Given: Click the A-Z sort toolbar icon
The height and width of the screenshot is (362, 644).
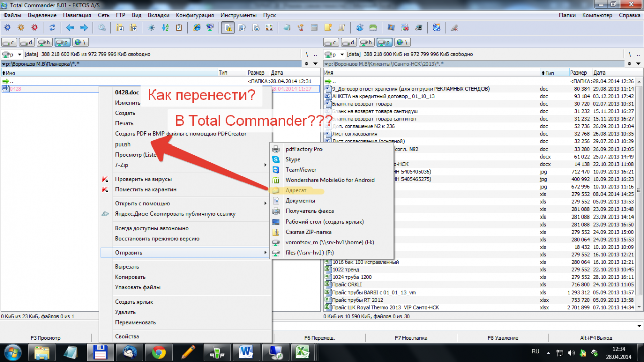Looking at the screenshot, I should pyautogui.click(x=165, y=28).
